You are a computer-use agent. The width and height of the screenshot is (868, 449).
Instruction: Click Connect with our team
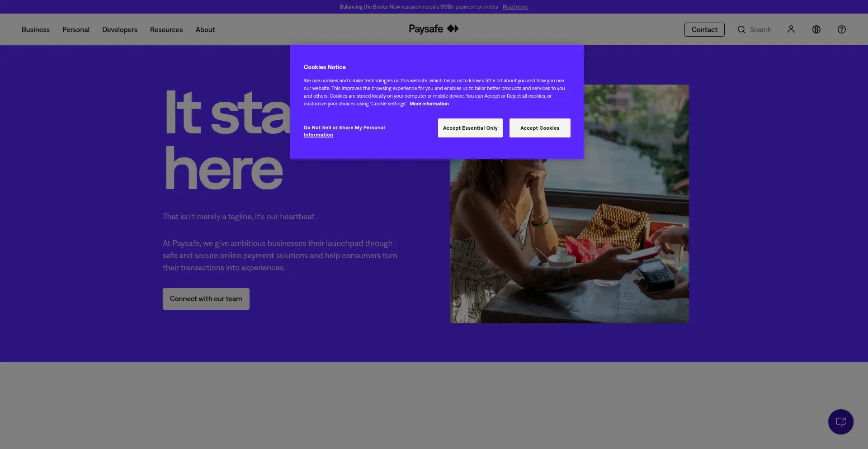click(206, 299)
